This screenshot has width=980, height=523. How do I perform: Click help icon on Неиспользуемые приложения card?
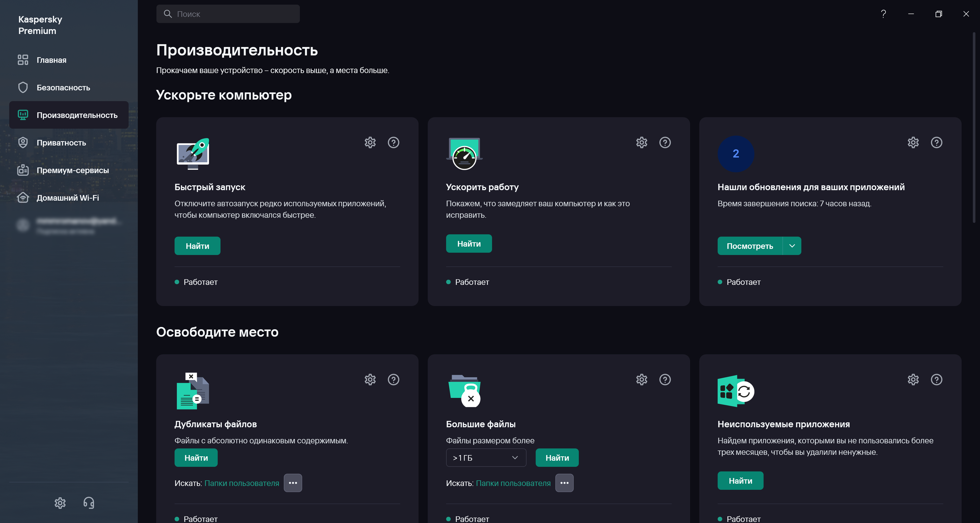point(936,379)
